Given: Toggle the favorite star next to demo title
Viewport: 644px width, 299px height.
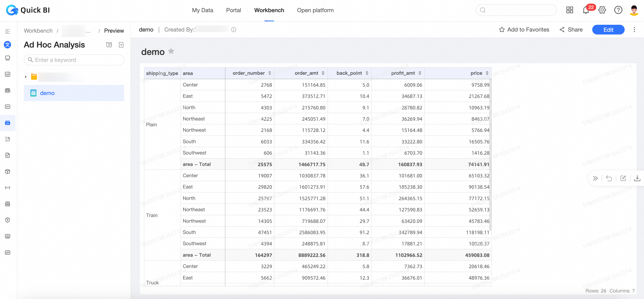Looking at the screenshot, I should click(171, 51).
